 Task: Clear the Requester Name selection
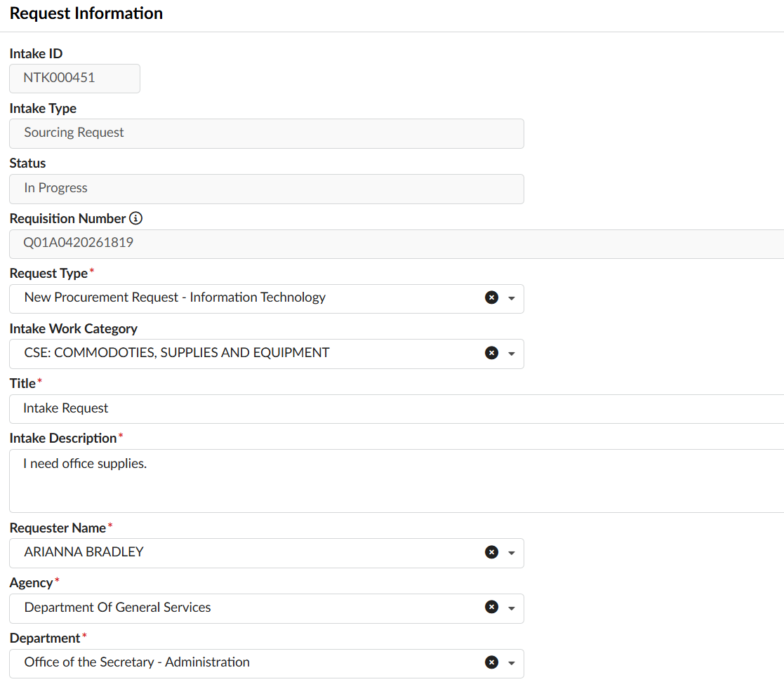click(491, 552)
